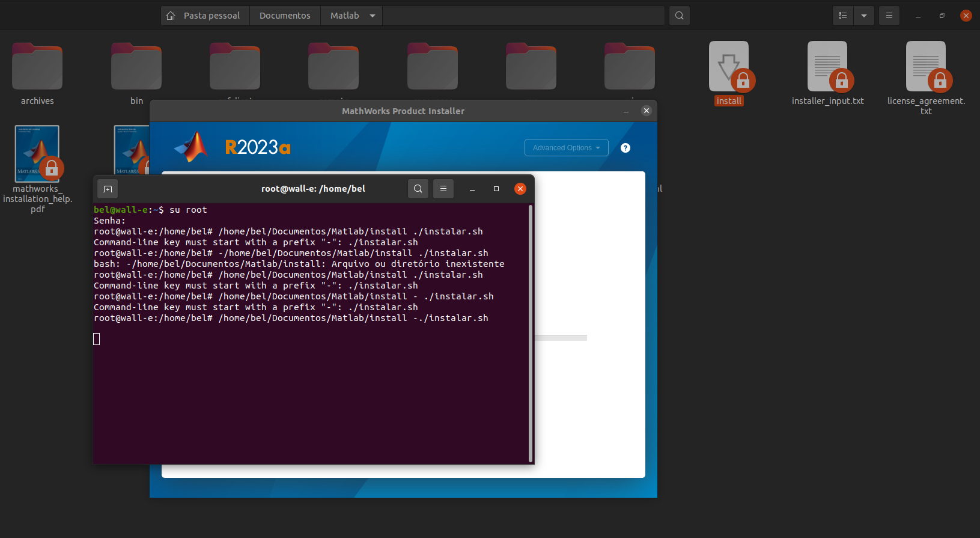Click the last command with '-./instalar.sh'
This screenshot has width=980, height=538.
(291, 318)
